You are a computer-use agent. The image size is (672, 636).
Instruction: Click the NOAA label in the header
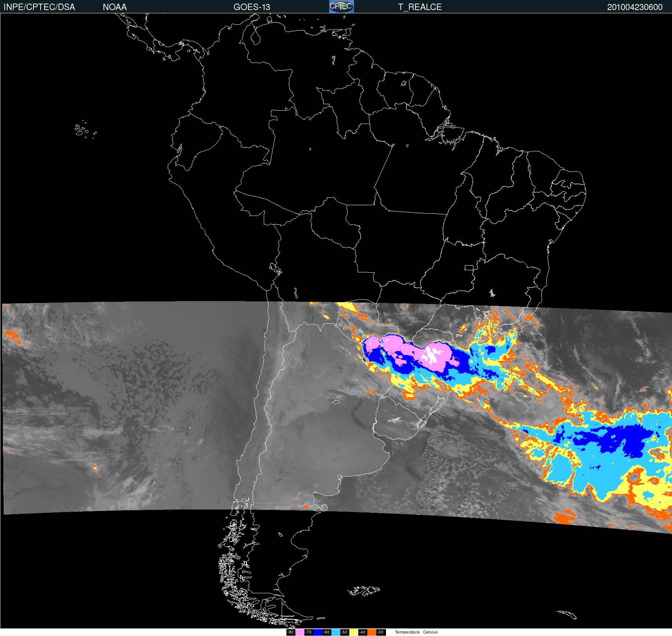[115, 7]
